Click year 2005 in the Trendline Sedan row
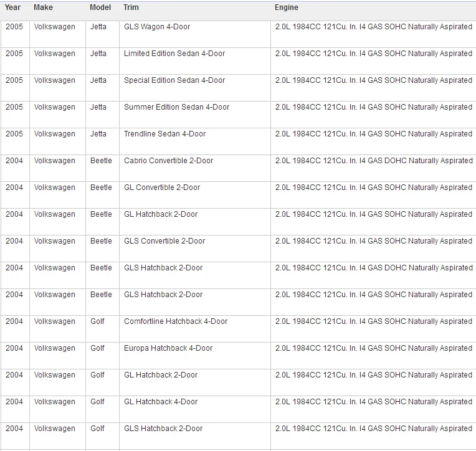The width and height of the screenshot is (476, 451). click(x=14, y=133)
